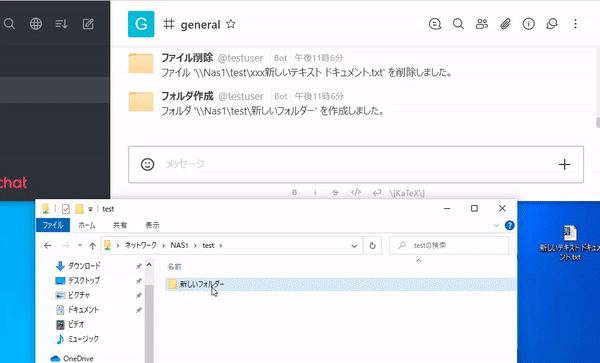Click the KaTeX formatting link
Screen dimensions: 600x363
[x=407, y=193]
